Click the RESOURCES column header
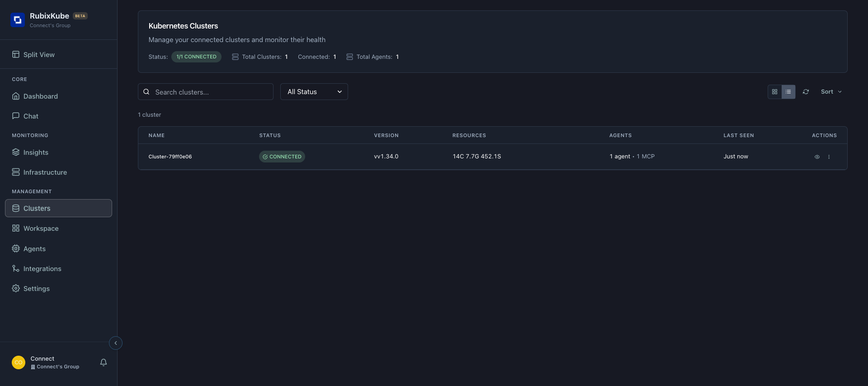The image size is (868, 386). (469, 135)
